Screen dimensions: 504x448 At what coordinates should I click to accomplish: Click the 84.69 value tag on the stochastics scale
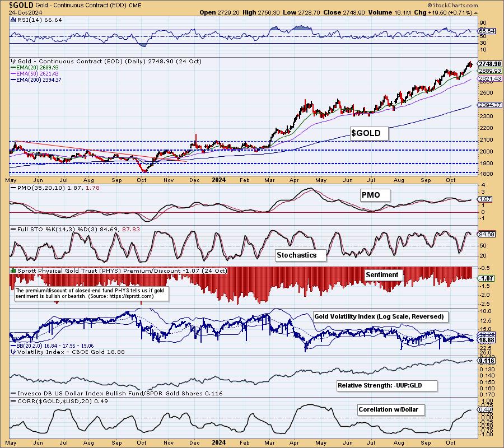coord(487,234)
